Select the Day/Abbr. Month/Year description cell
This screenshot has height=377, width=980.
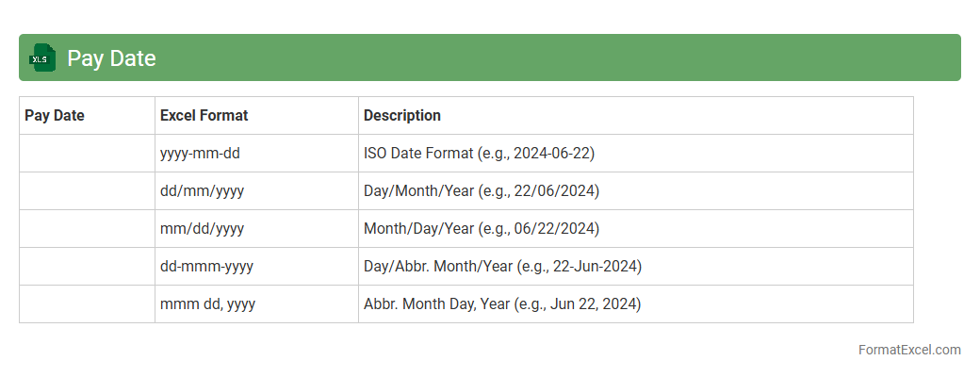click(x=502, y=267)
